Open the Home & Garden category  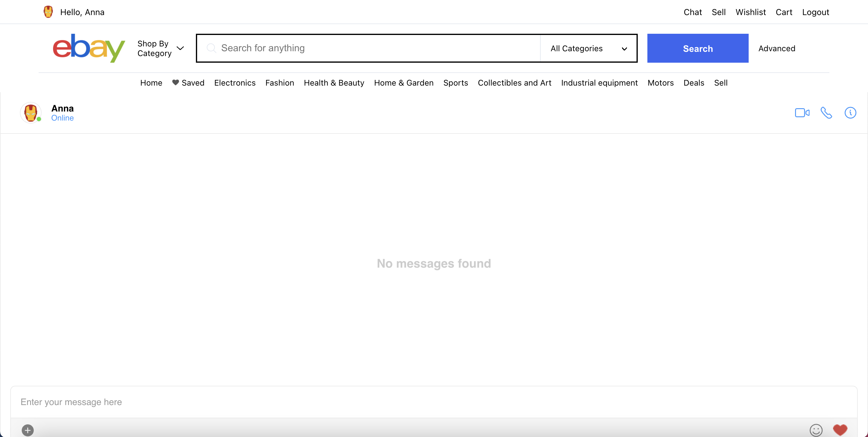pos(403,83)
